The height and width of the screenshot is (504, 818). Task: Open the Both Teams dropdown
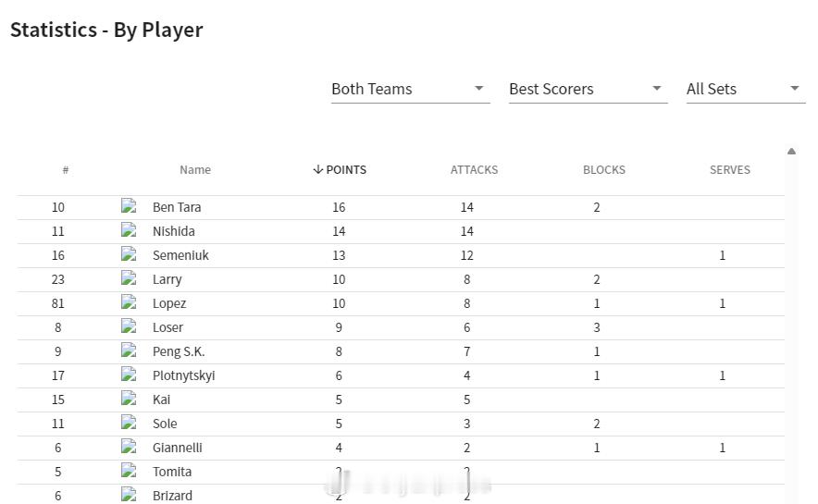(x=410, y=89)
